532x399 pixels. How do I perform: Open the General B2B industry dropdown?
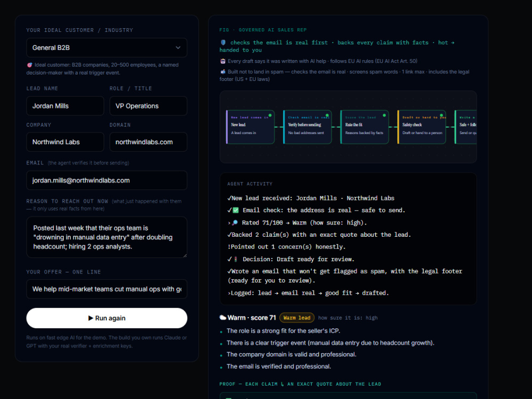click(106, 48)
